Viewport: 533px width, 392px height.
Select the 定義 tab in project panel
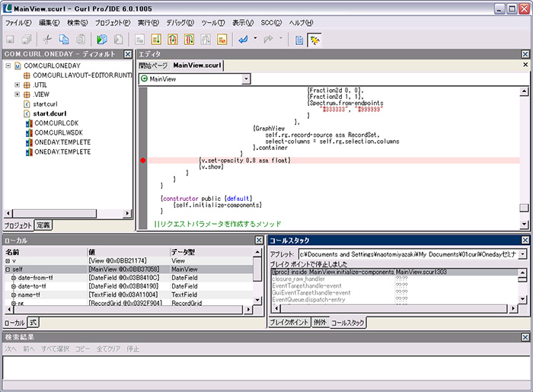point(43,225)
